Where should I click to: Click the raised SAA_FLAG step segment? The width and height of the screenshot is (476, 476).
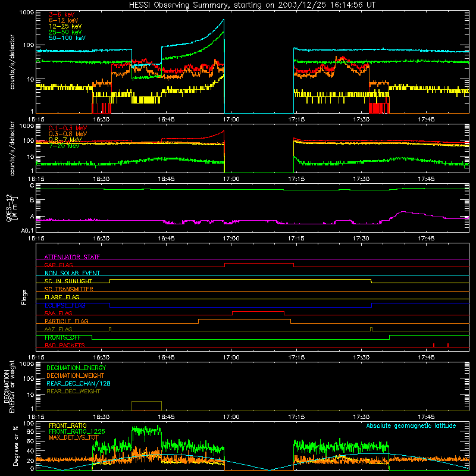tap(258, 311)
